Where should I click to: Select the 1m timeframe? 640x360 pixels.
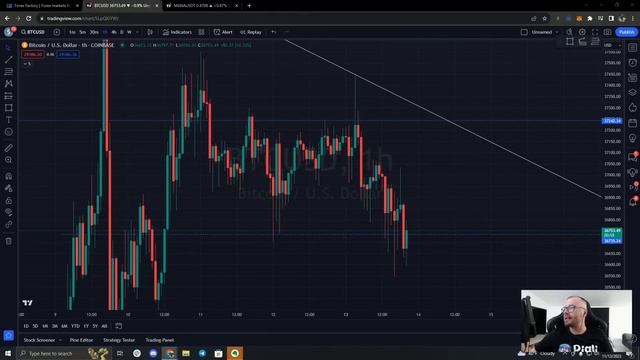(72, 32)
